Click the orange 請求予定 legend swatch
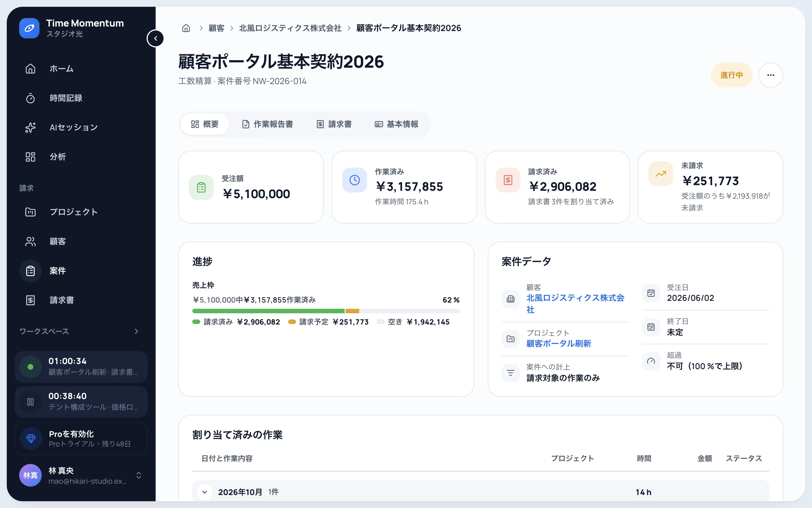The height and width of the screenshot is (508, 812). point(292,322)
